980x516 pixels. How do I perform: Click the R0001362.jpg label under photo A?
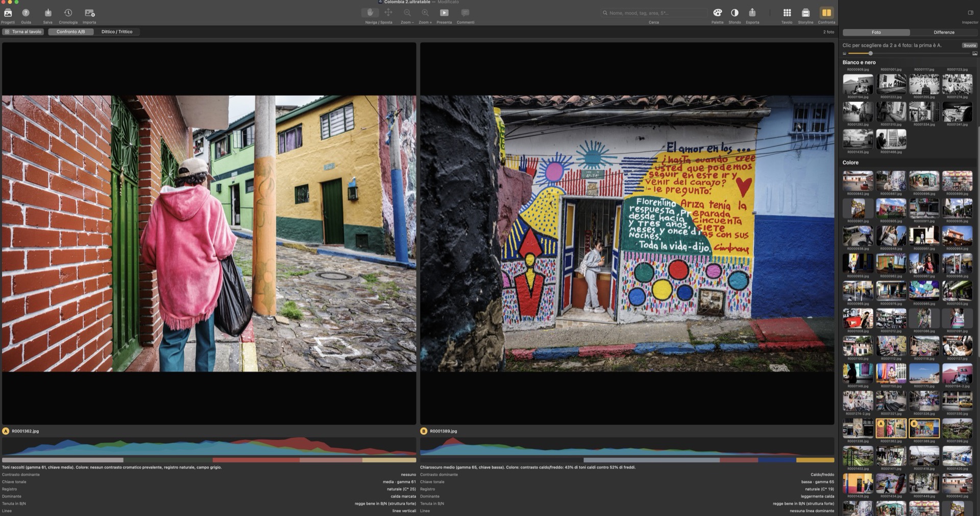tap(25, 431)
